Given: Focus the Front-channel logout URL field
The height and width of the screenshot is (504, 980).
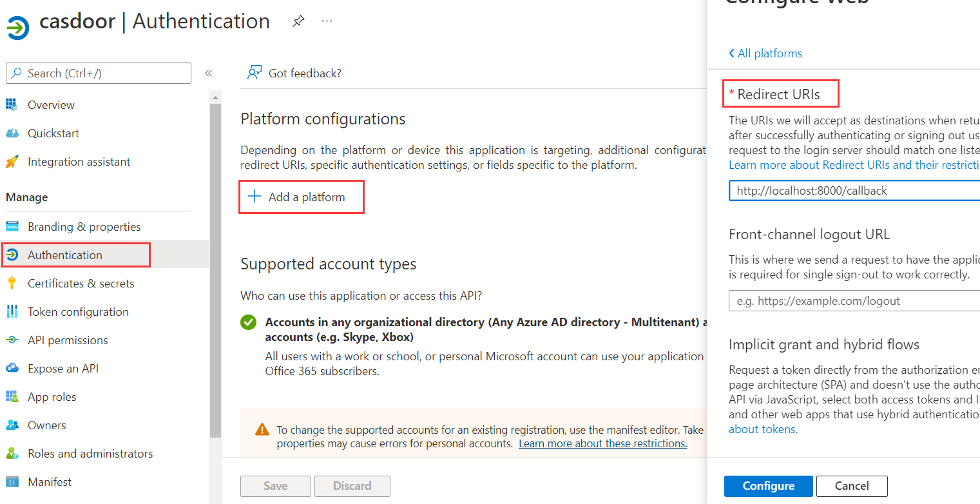Looking at the screenshot, I should click(854, 301).
